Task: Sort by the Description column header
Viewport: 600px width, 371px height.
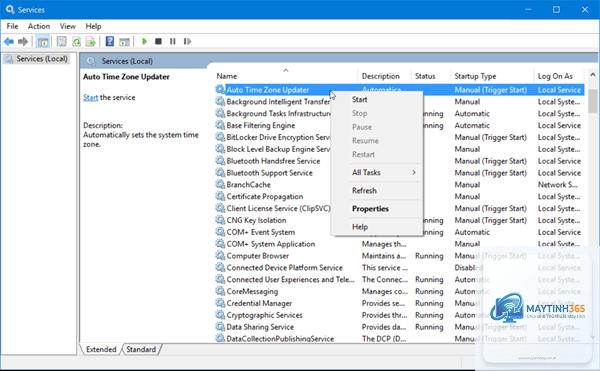Action: 385,76
